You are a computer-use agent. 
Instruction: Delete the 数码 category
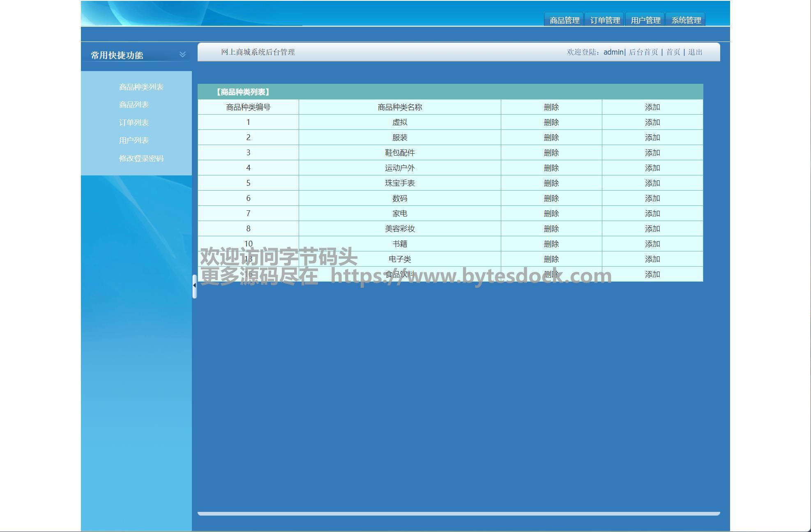(x=551, y=198)
